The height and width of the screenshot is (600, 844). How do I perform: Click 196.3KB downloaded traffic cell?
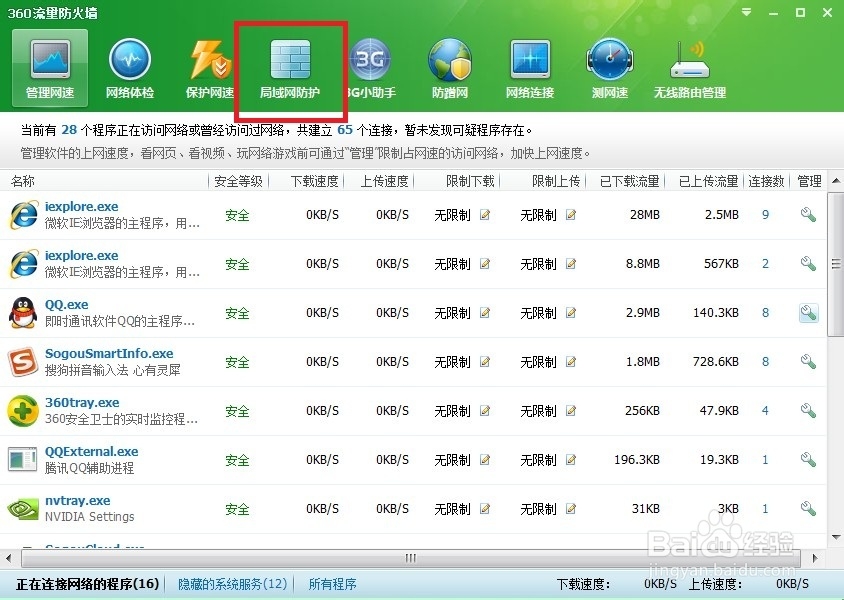click(x=637, y=460)
